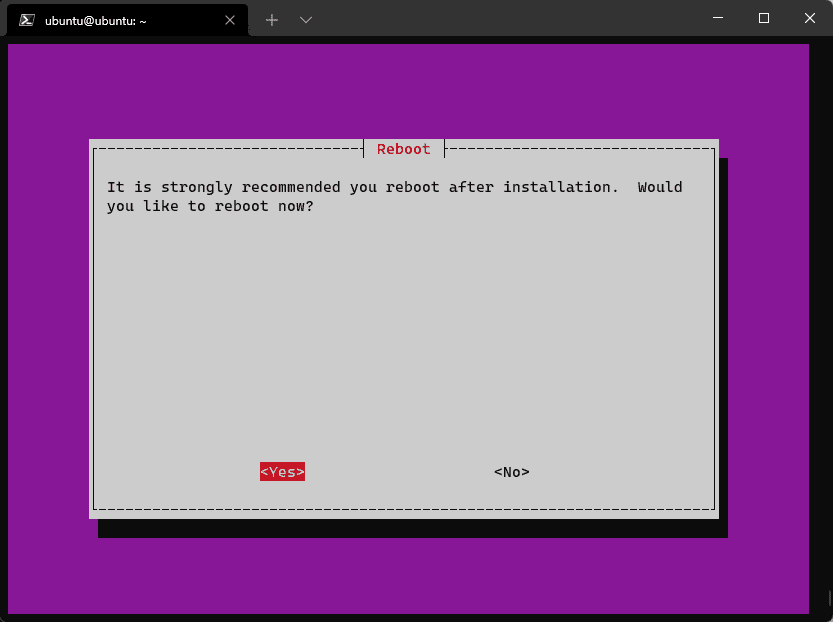This screenshot has height=622, width=833.
Task: Confirm reboot with the Yes button
Action: (x=282, y=472)
